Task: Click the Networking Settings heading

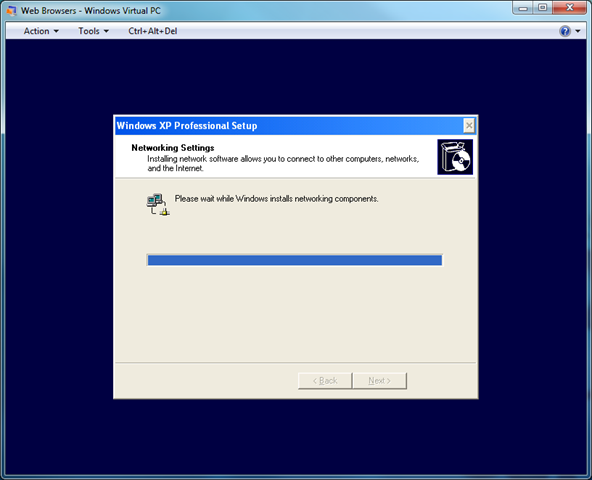Action: point(173,148)
